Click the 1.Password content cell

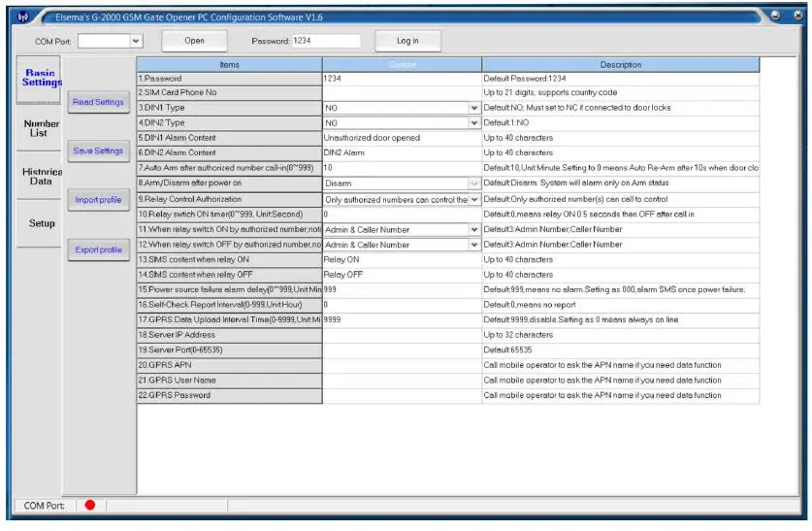[x=402, y=79]
